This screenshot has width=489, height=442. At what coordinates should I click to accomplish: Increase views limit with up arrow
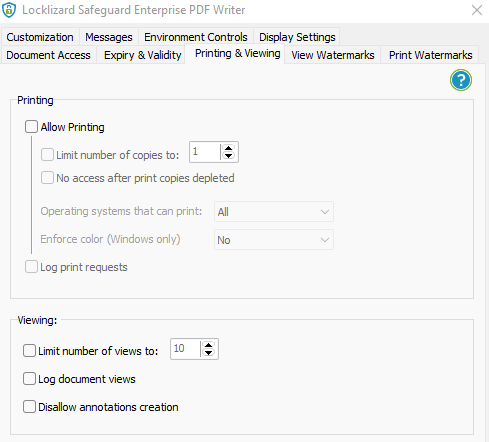[x=209, y=345]
